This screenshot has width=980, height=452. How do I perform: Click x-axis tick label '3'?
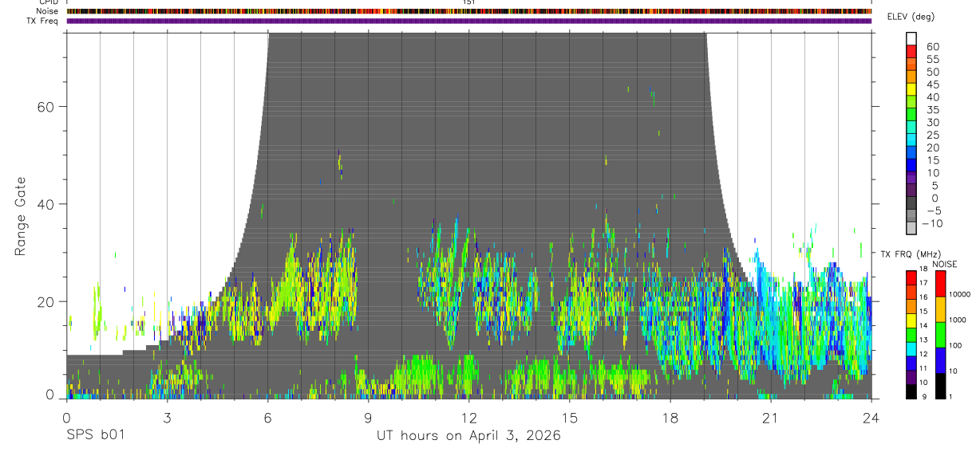point(167,418)
